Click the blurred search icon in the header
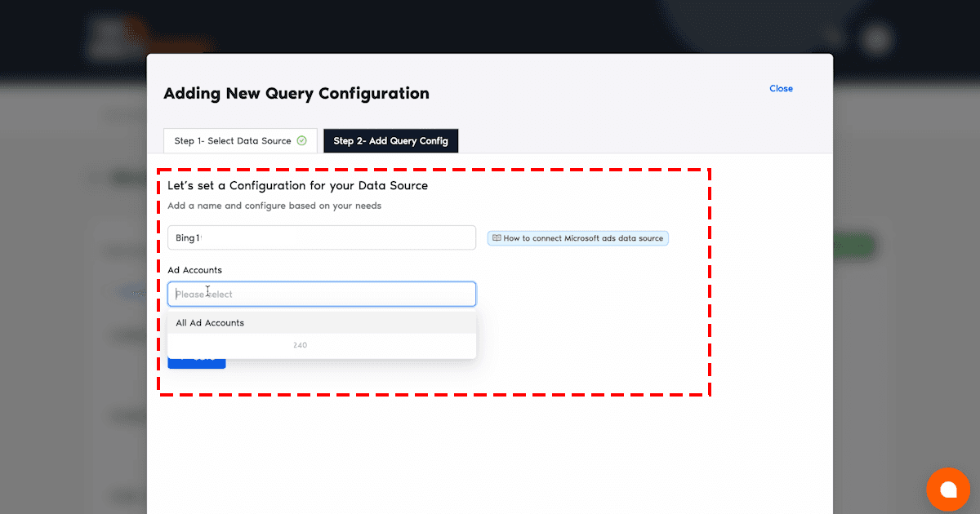980x514 pixels. coord(831,37)
